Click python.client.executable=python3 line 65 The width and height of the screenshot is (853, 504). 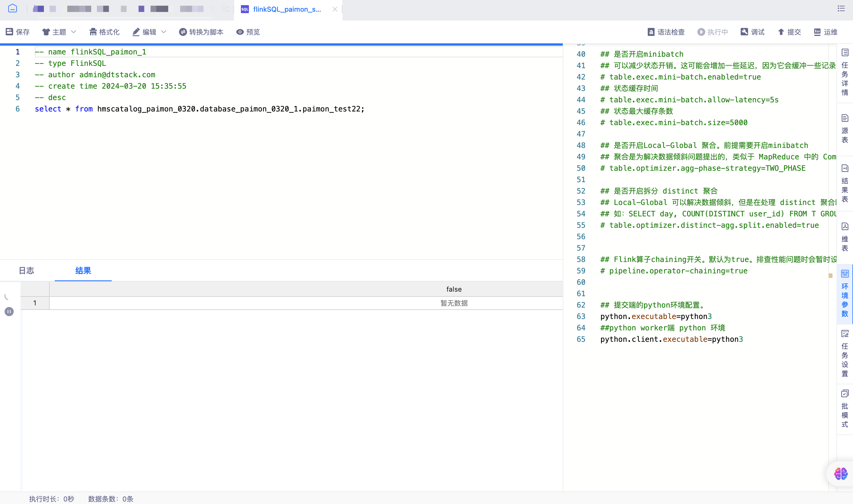[671, 339]
